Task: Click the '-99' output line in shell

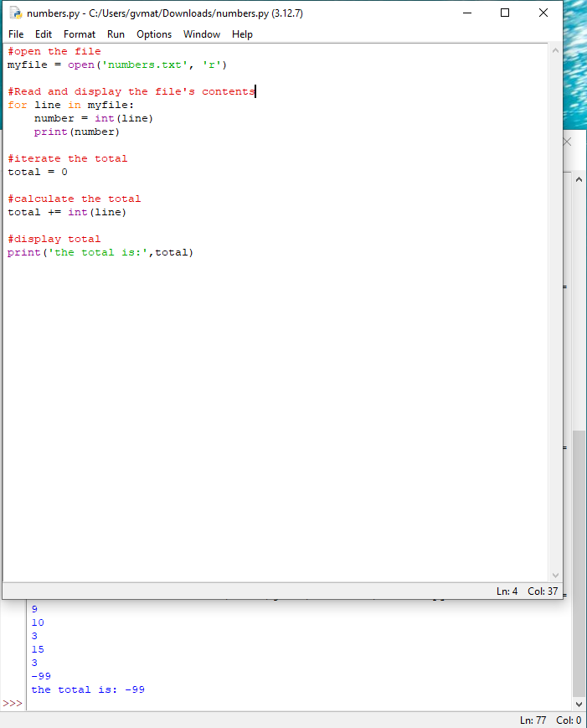Action: tap(41, 676)
